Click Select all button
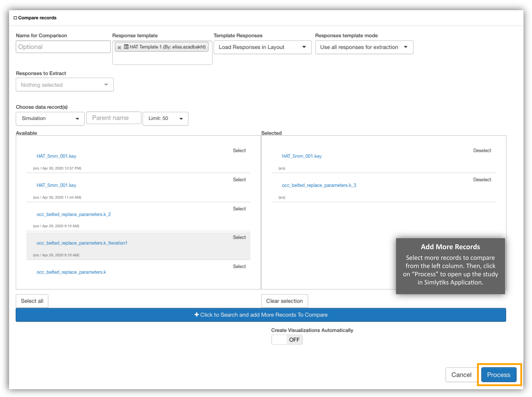This screenshot has height=397, width=532. (x=32, y=301)
